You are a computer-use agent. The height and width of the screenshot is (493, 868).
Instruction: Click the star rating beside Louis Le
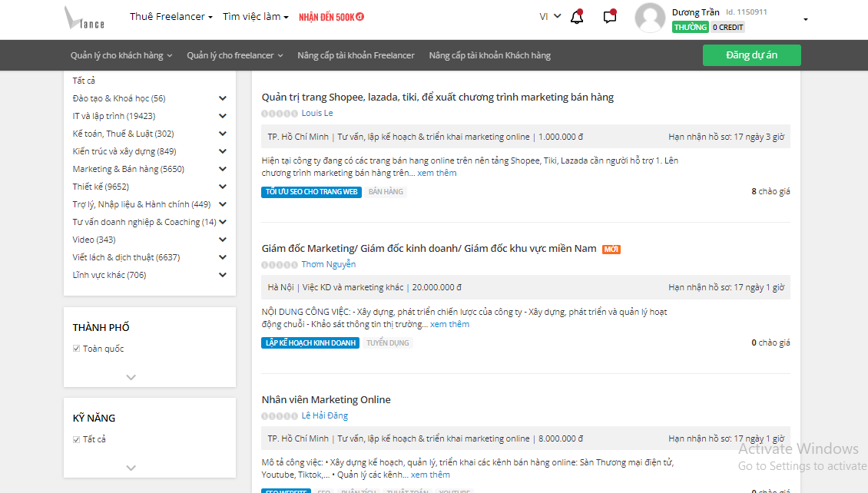pyautogui.click(x=280, y=114)
